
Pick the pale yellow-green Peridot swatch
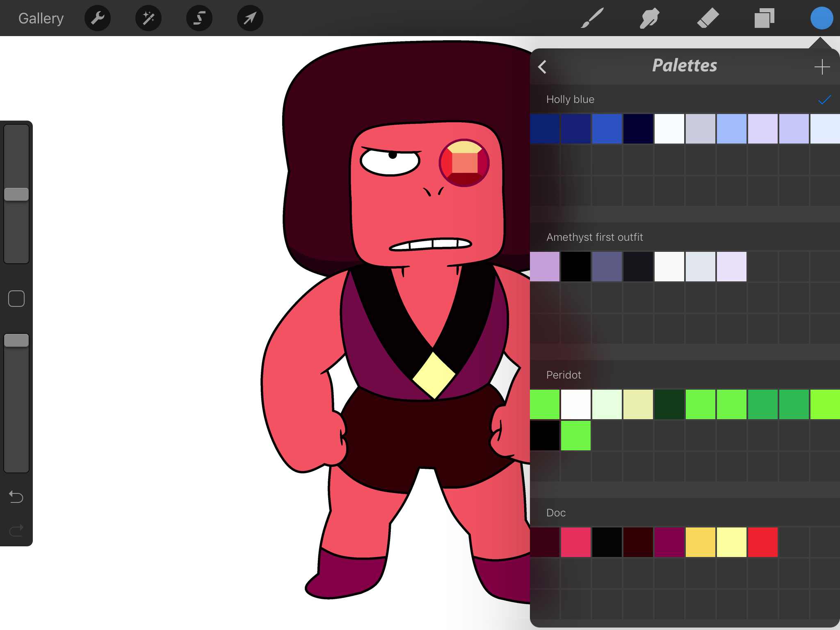(x=638, y=404)
